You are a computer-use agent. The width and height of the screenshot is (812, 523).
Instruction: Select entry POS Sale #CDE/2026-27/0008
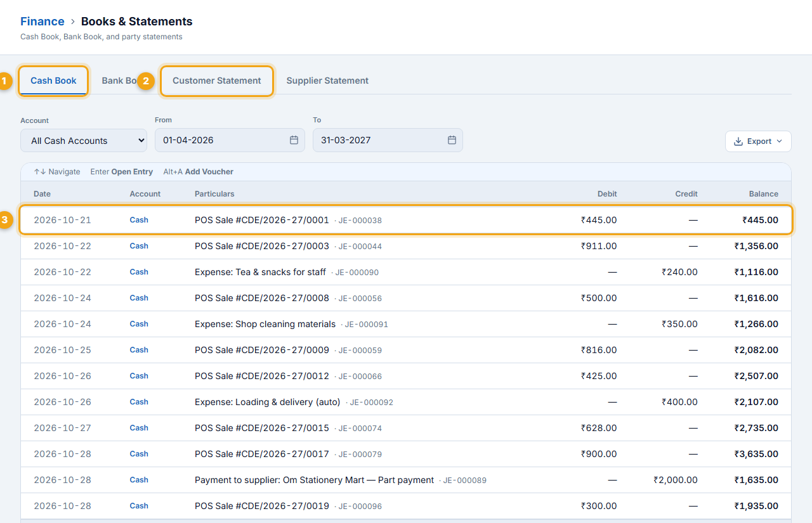pyautogui.click(x=406, y=298)
